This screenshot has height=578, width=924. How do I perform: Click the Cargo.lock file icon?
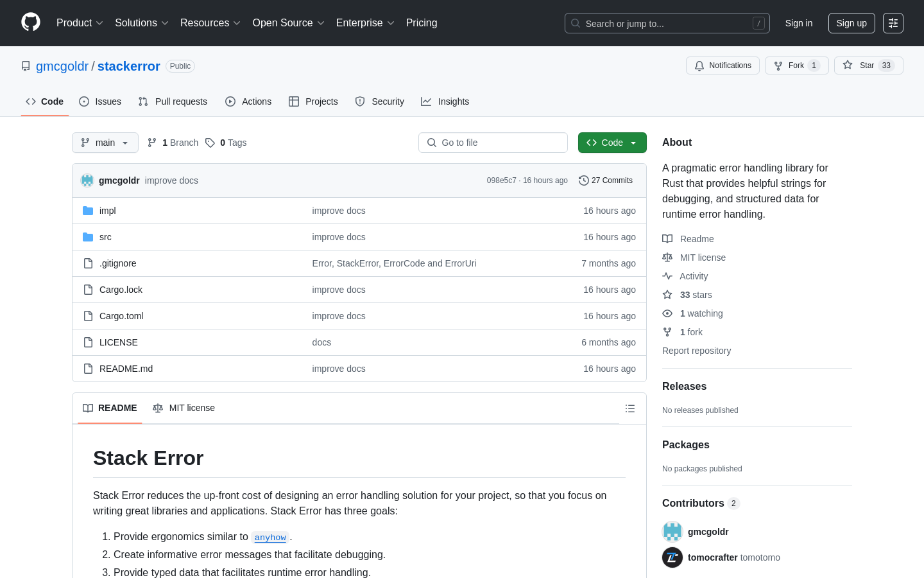pos(88,290)
